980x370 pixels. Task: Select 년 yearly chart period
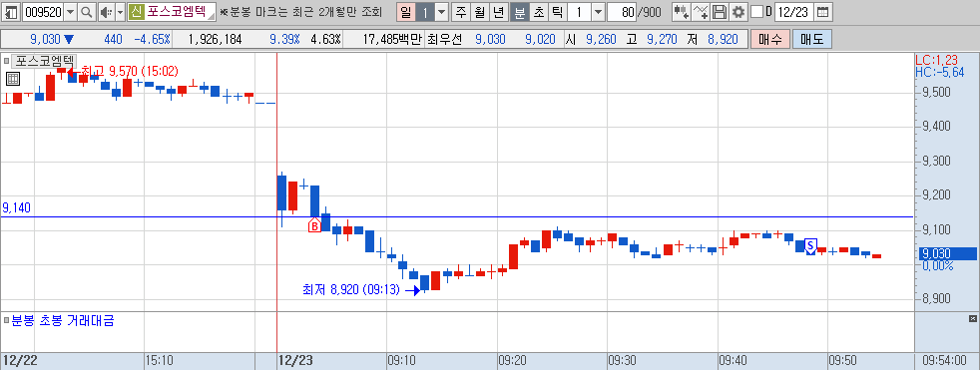pyautogui.click(x=498, y=11)
